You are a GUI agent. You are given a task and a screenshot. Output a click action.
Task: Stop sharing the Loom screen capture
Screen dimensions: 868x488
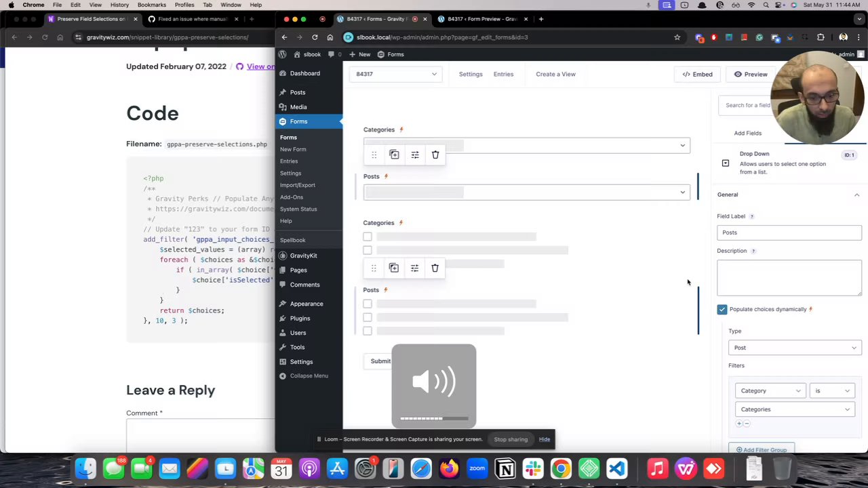pyautogui.click(x=511, y=439)
